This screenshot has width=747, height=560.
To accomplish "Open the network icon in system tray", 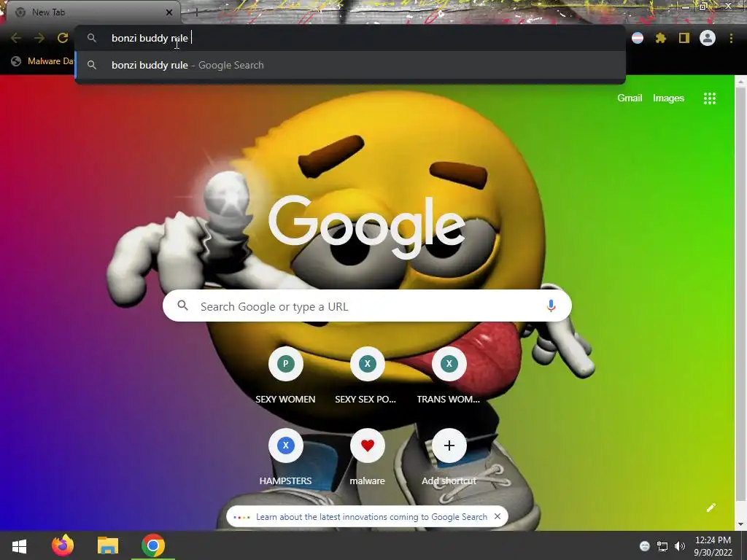I will point(662,546).
